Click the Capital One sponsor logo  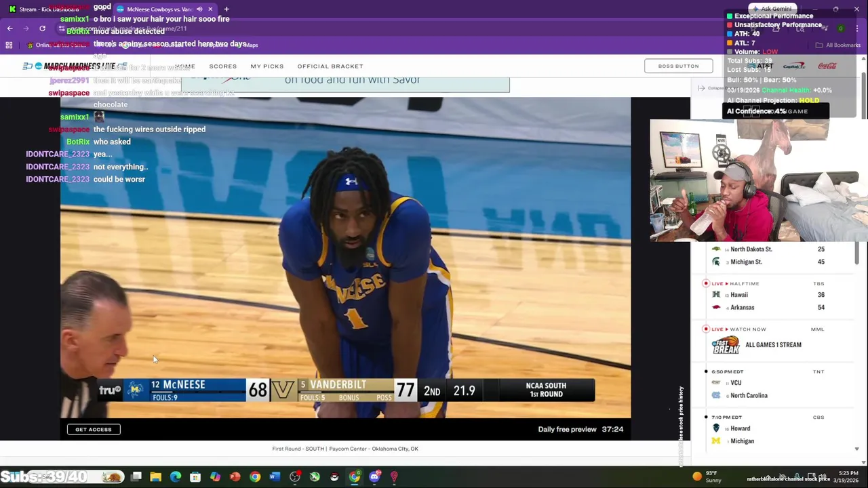coord(794,66)
